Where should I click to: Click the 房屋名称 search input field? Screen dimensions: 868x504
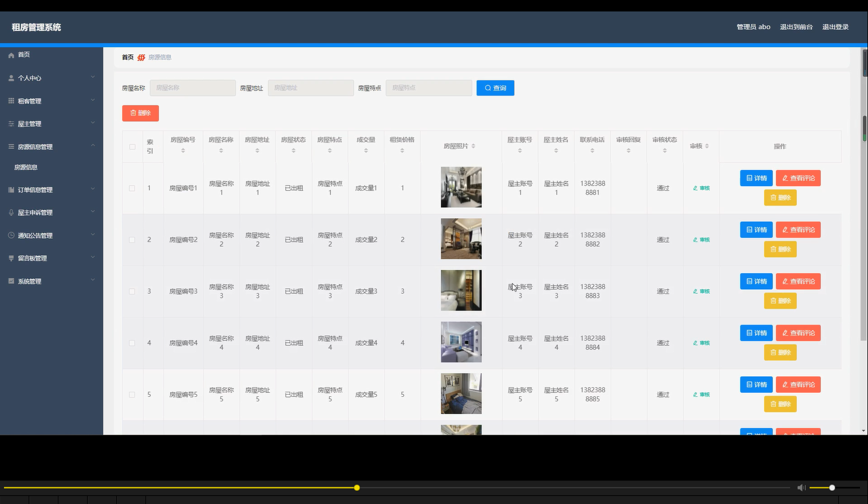193,88
